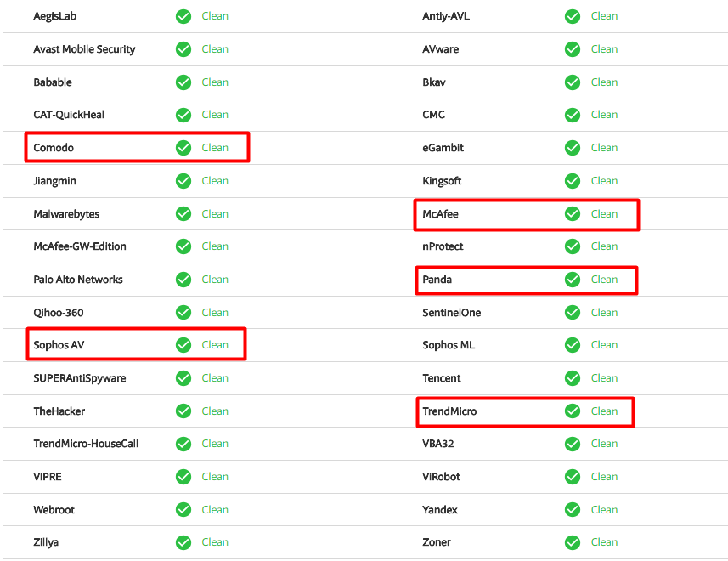
Task: Click the Clean result for Avast Mobile Security
Action: (215, 49)
